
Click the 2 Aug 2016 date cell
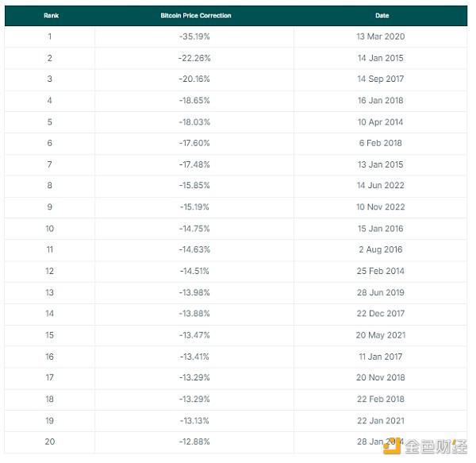pos(381,250)
